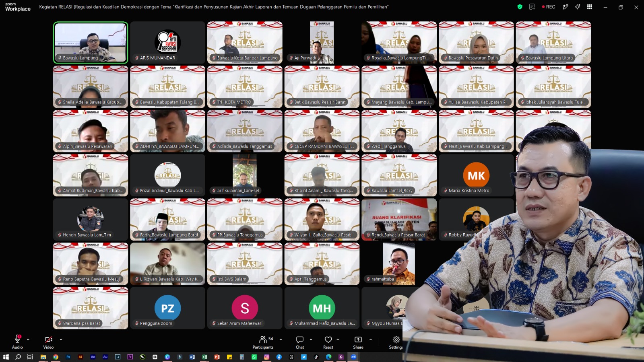This screenshot has height=362, width=644.
Task: Open Google Chrome from the taskbar
Action: pos(56,357)
